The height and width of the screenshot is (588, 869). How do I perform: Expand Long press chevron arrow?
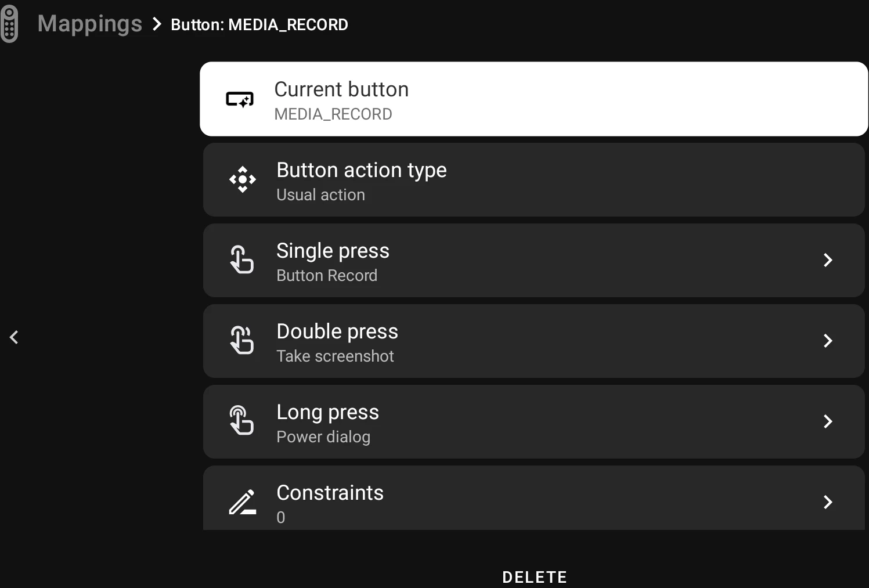point(828,421)
